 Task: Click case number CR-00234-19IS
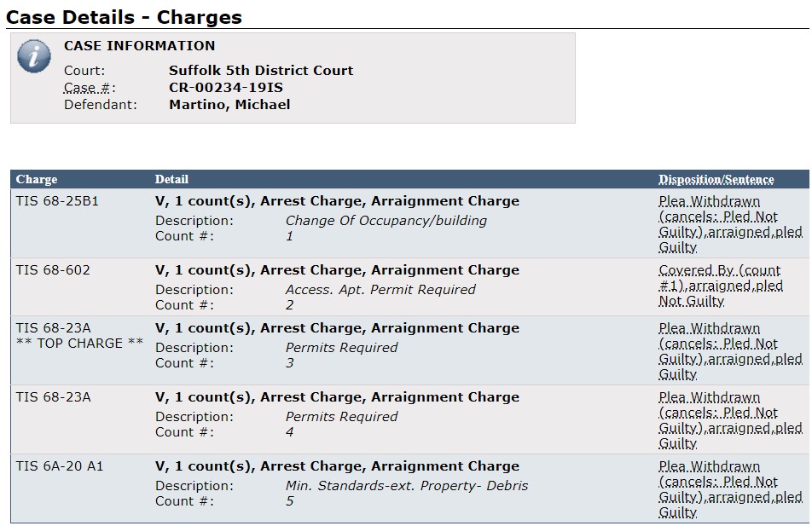coord(226,88)
